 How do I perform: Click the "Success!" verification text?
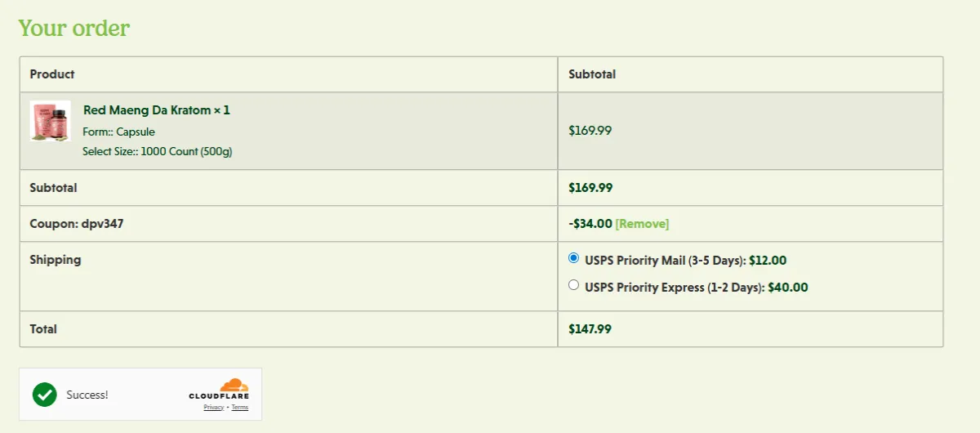(x=87, y=395)
